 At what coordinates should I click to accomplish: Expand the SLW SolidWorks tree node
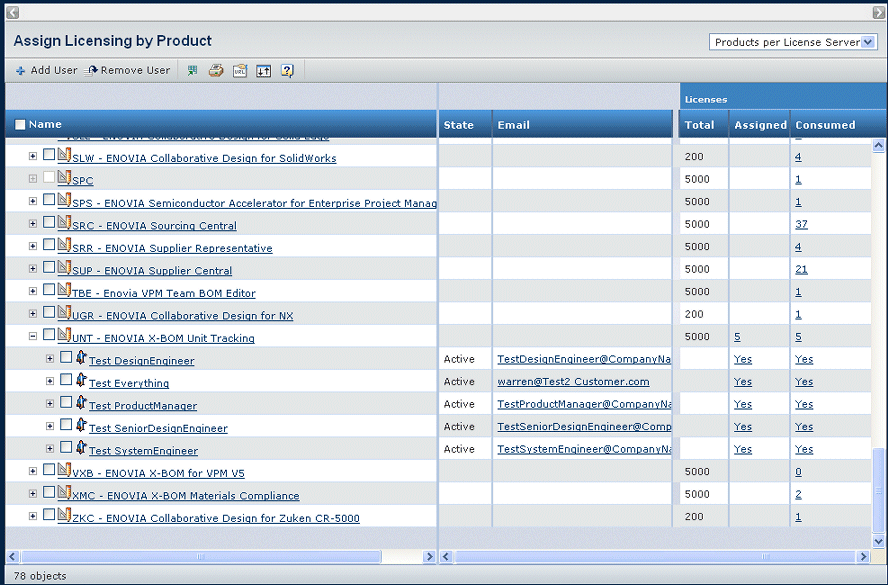pyautogui.click(x=33, y=156)
